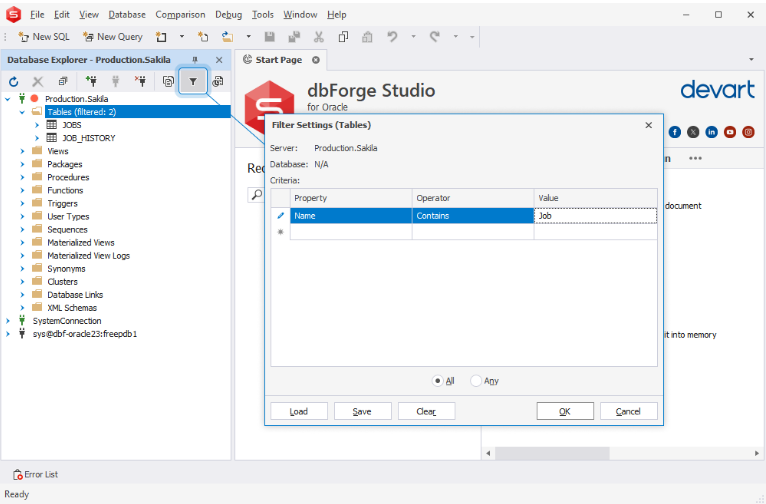Pin the Database Explorer panel
The image size is (766, 504).
(195, 60)
